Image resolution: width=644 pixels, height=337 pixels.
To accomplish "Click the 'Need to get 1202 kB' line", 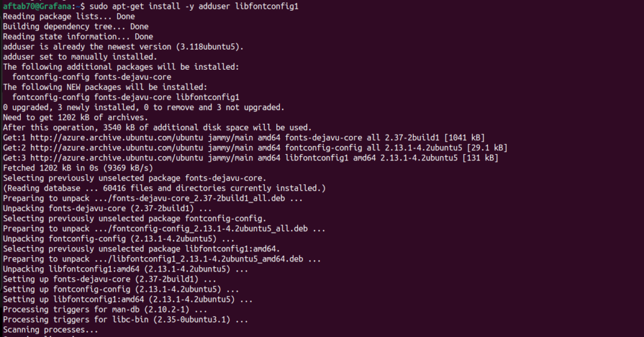I will (75, 118).
